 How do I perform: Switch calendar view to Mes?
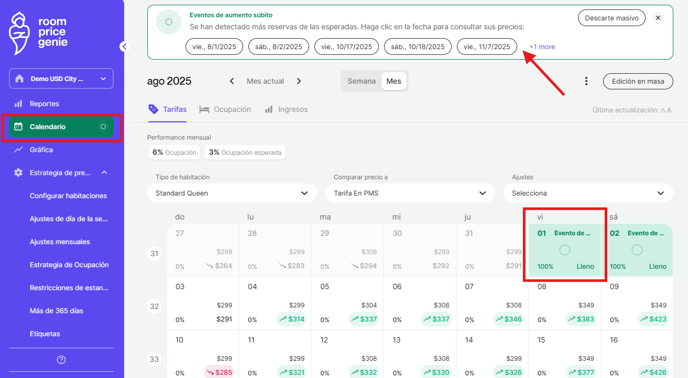click(x=394, y=81)
